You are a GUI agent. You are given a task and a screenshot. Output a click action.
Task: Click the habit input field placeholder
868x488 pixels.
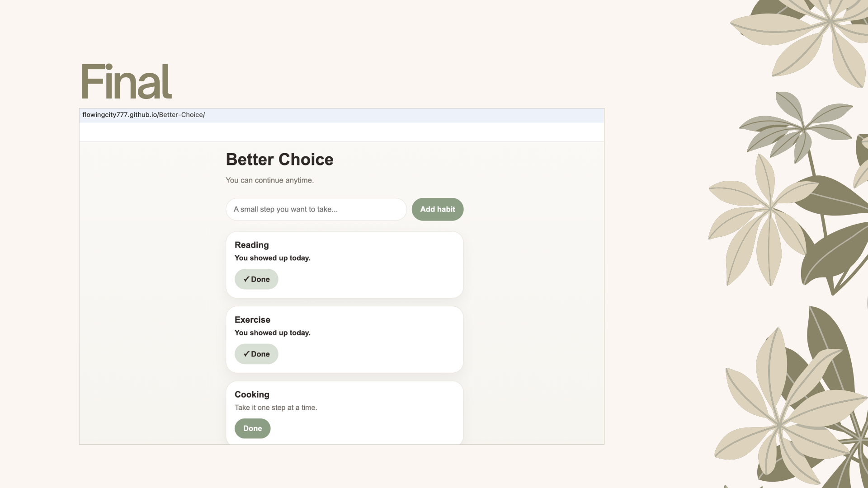(x=286, y=209)
